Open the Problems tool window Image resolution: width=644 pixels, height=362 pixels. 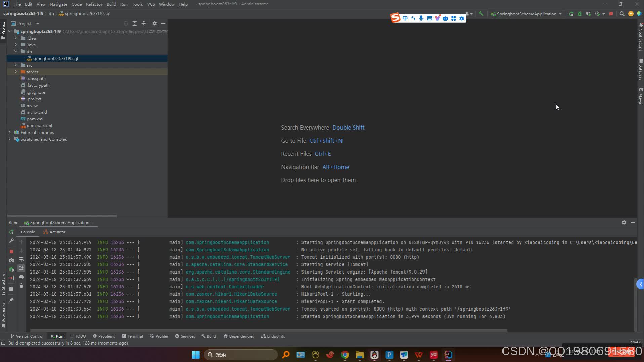tap(104, 336)
